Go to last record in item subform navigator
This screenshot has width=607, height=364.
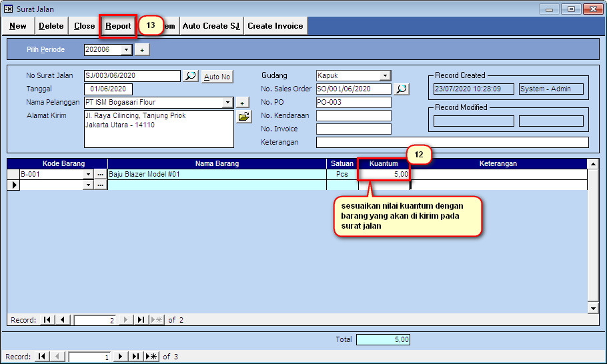pyautogui.click(x=141, y=320)
